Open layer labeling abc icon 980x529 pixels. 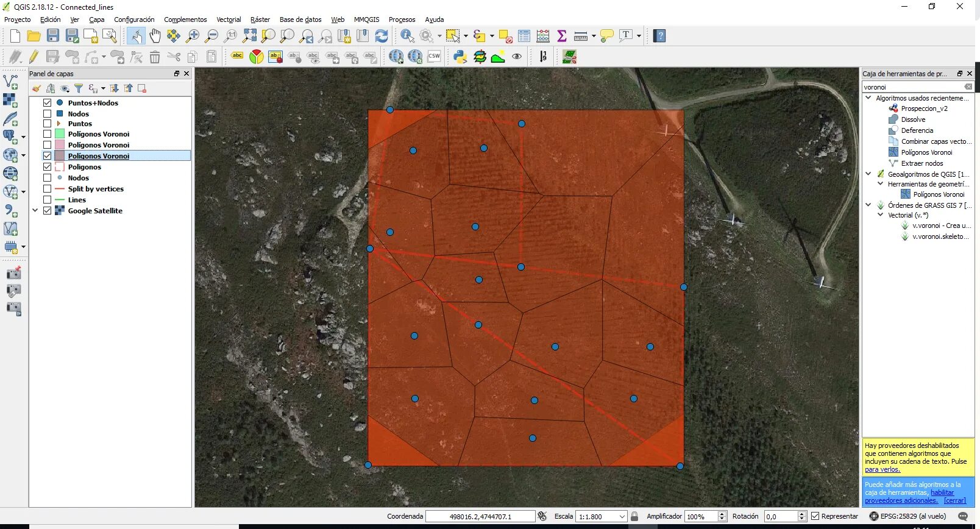coord(237,57)
